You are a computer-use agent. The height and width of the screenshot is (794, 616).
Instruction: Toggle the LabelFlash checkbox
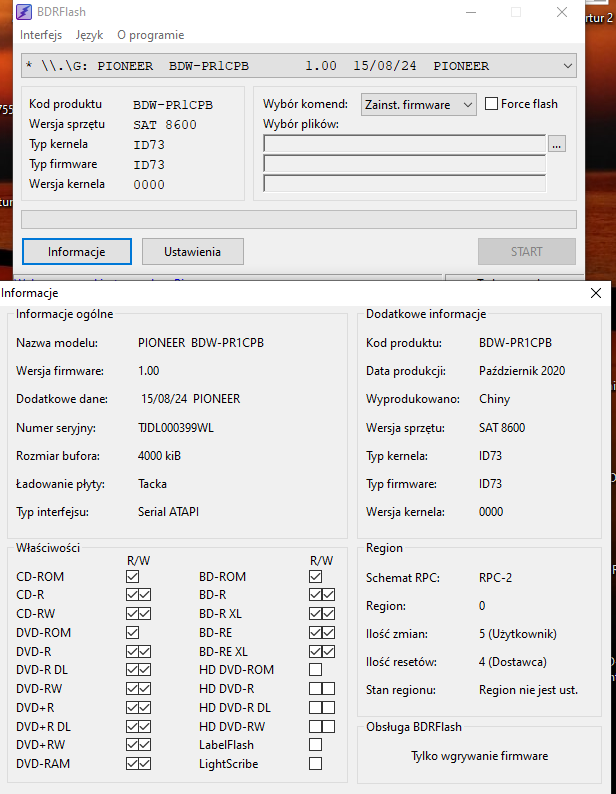(316, 744)
